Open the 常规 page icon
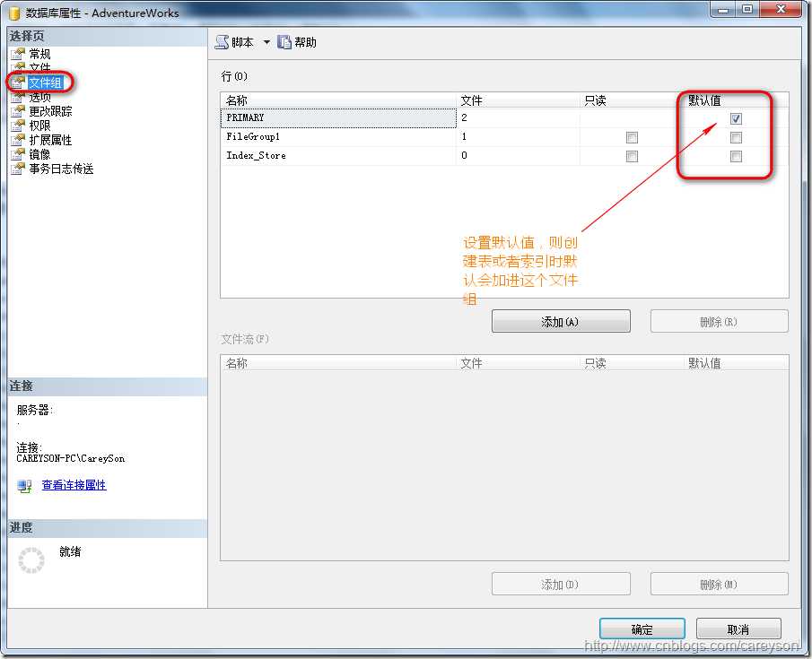Image resolution: width=812 pixels, height=659 pixels. point(18,54)
